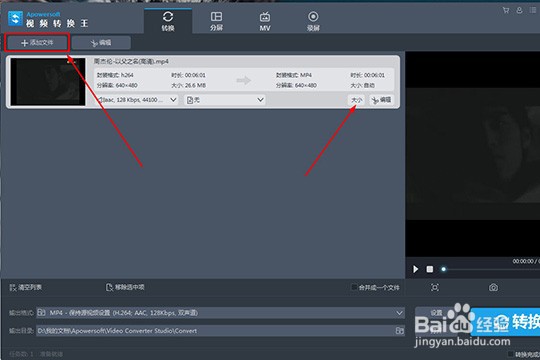Viewport: 540px width, 360px height.
Task: Click the file name ending in .mp4
Action: click(131, 62)
